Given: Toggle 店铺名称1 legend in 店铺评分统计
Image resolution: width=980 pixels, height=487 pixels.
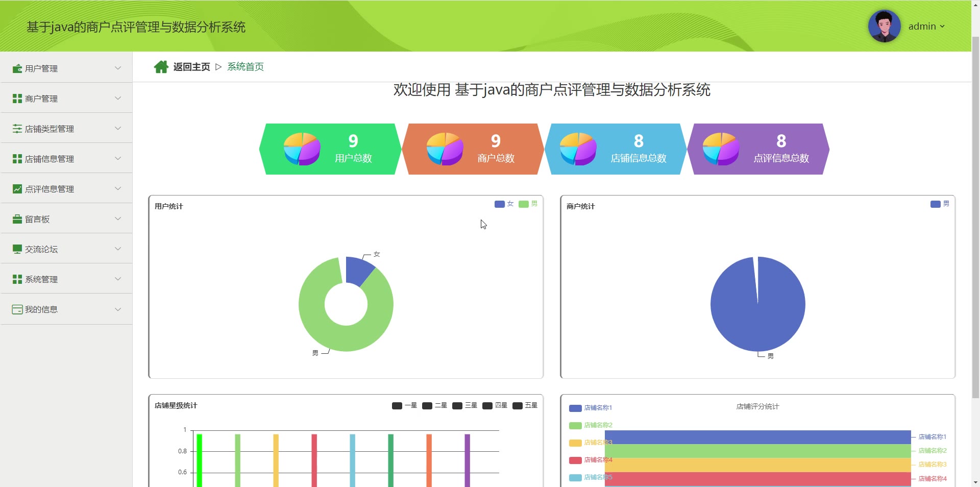Looking at the screenshot, I should point(591,408).
